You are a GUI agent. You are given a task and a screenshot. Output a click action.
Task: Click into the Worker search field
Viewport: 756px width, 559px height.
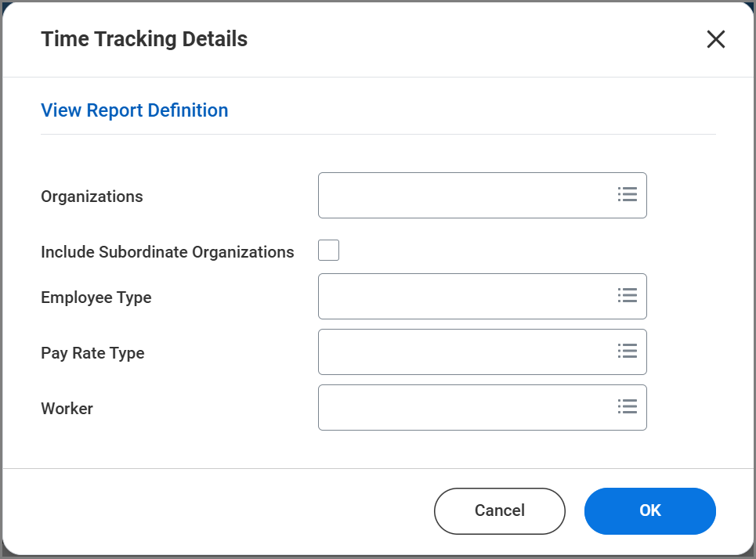point(462,407)
